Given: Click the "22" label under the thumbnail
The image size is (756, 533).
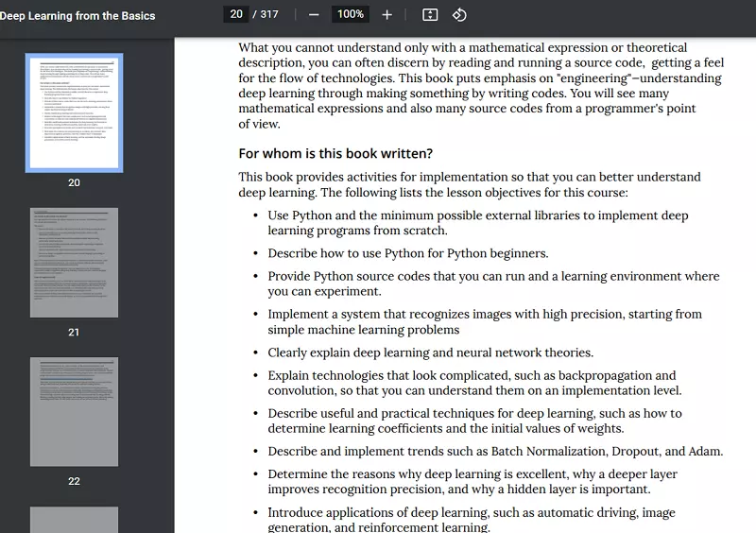Looking at the screenshot, I should (x=74, y=481).
